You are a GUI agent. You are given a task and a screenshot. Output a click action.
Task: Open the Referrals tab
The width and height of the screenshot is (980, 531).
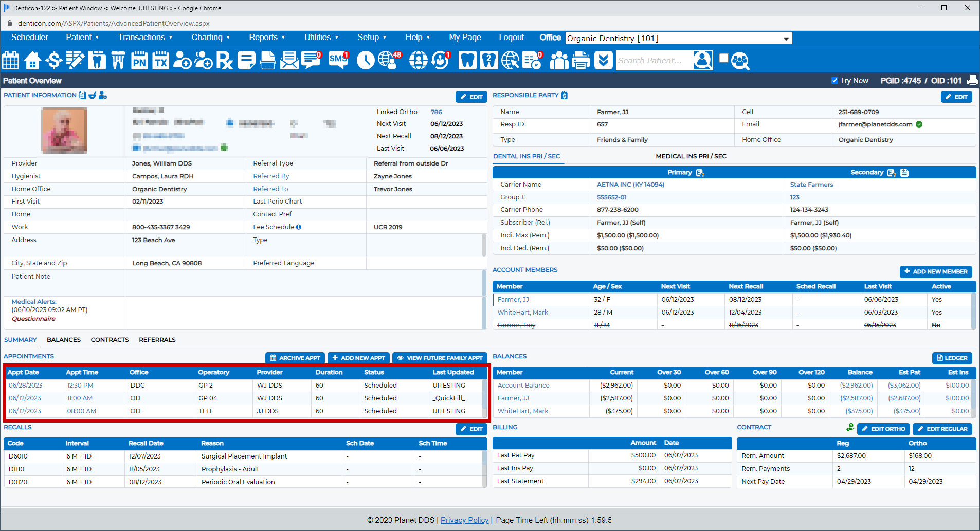pos(157,340)
